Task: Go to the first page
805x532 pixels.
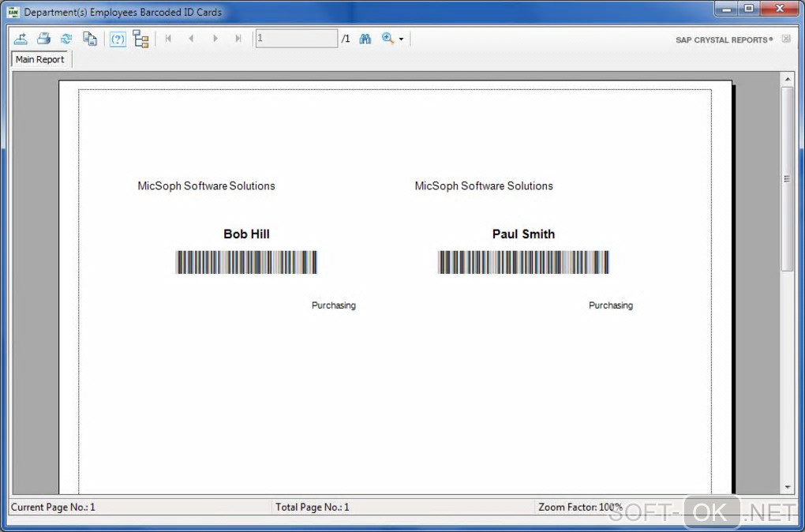Action: tap(168, 39)
